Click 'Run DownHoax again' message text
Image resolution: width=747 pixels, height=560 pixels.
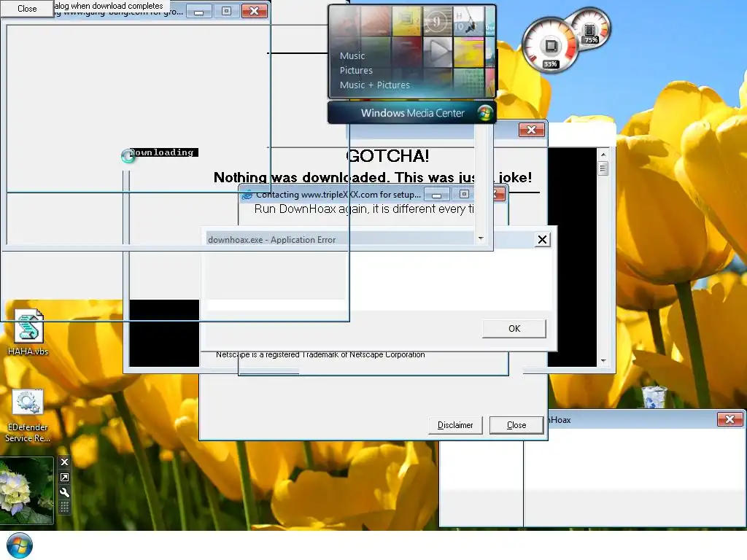[364, 209]
